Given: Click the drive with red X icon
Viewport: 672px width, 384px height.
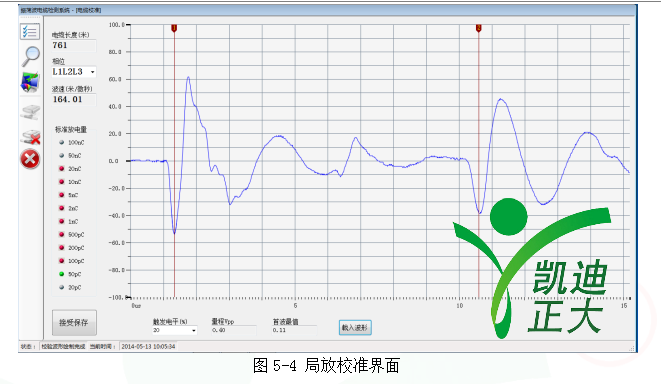Looking at the screenshot, I should click(30, 137).
